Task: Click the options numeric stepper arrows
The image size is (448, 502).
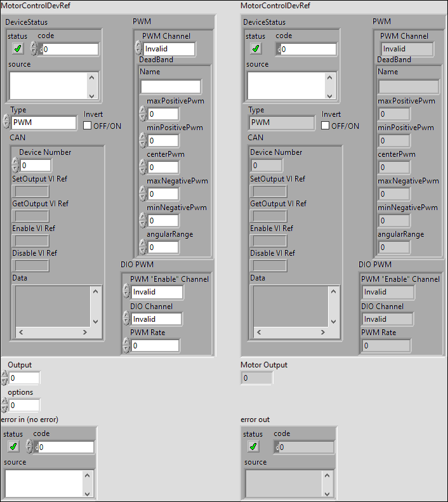Action: click(4, 406)
